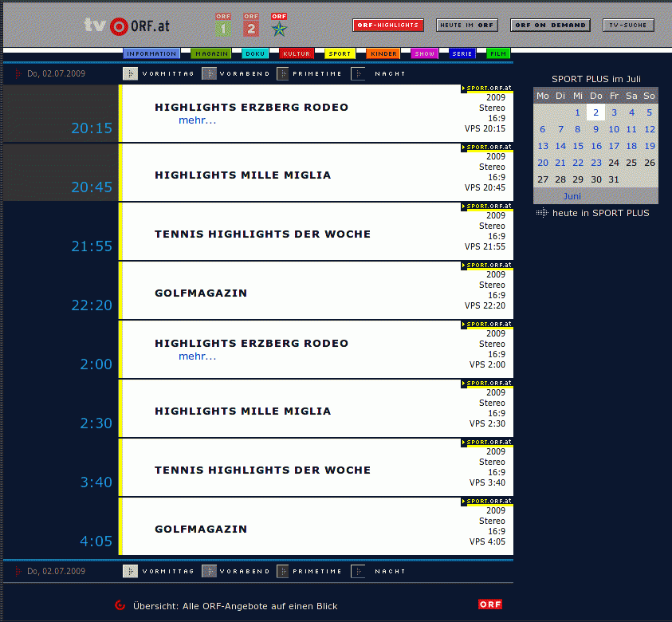Click the top Vorabend time-slot icon
The height and width of the screenshot is (622, 672).
[209, 73]
